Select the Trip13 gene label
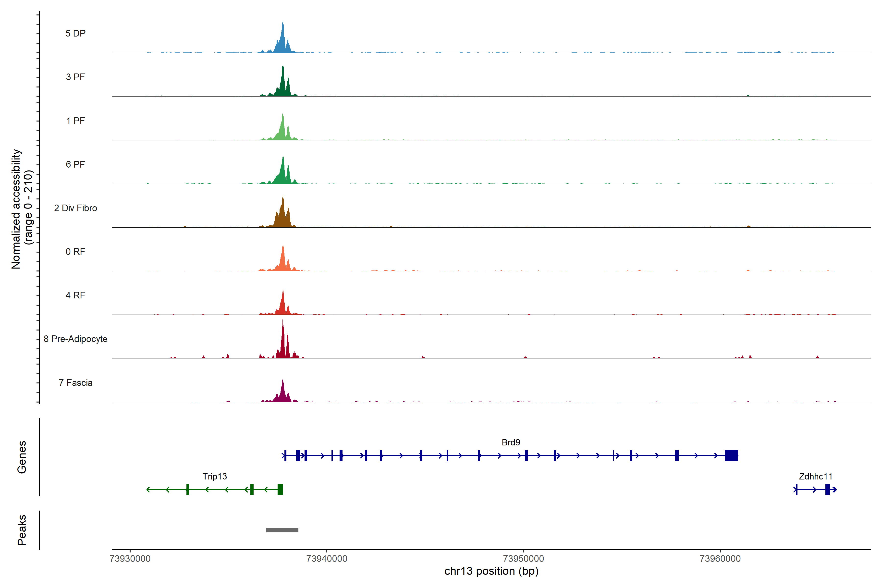This screenshot has width=882, height=588. click(215, 476)
